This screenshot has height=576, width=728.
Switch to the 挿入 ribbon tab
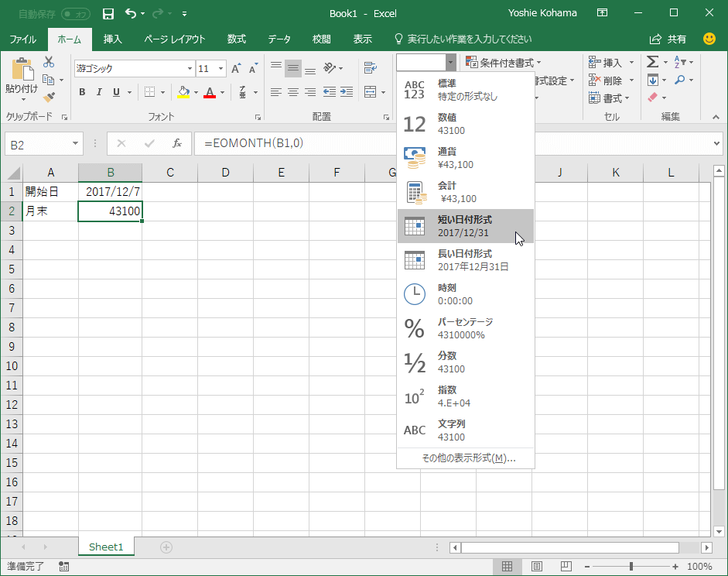click(112, 39)
